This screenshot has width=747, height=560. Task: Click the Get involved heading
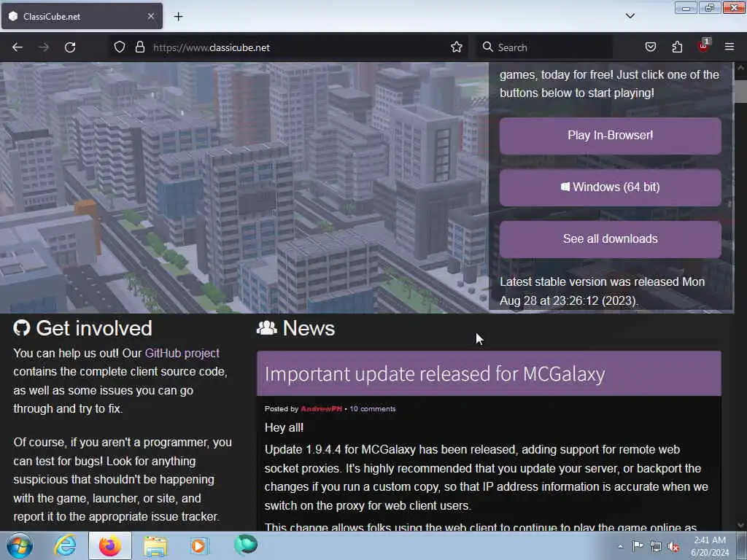(x=94, y=328)
